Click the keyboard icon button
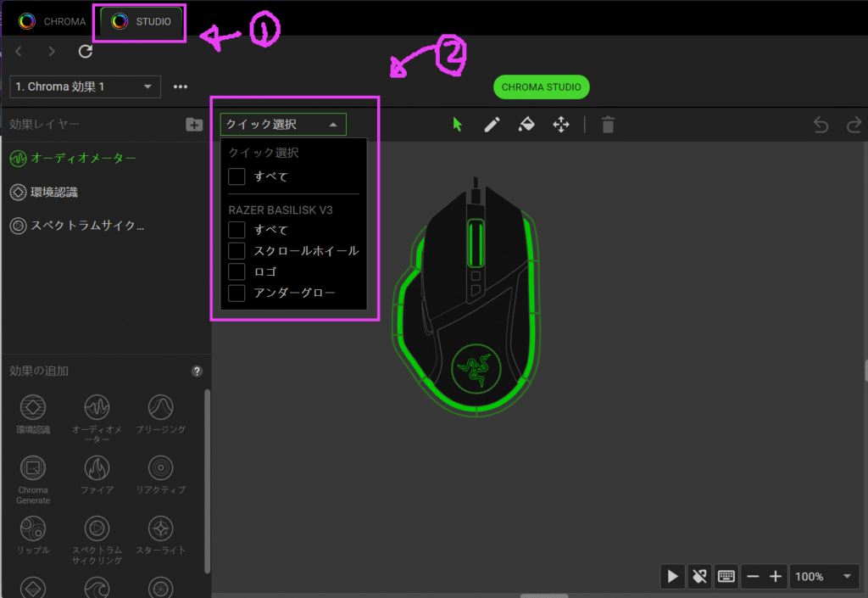868x598 pixels. [x=726, y=577]
